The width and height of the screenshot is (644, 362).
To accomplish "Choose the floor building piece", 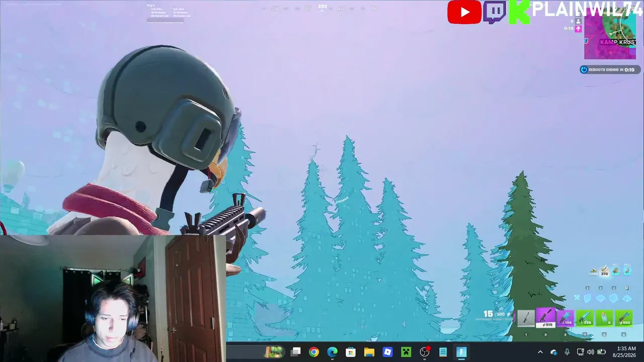I will 600,298.
